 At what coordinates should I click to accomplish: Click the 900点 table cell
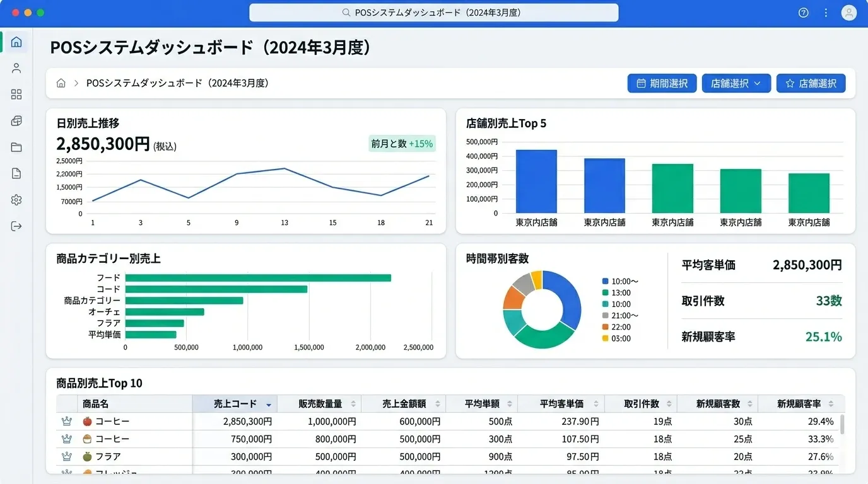pyautogui.click(x=500, y=457)
